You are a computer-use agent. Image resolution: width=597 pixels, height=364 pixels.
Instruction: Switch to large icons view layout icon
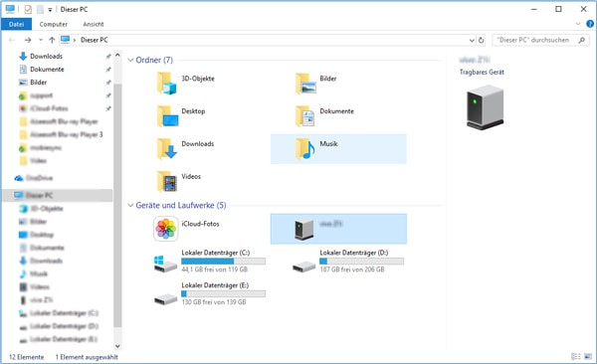[x=588, y=356]
